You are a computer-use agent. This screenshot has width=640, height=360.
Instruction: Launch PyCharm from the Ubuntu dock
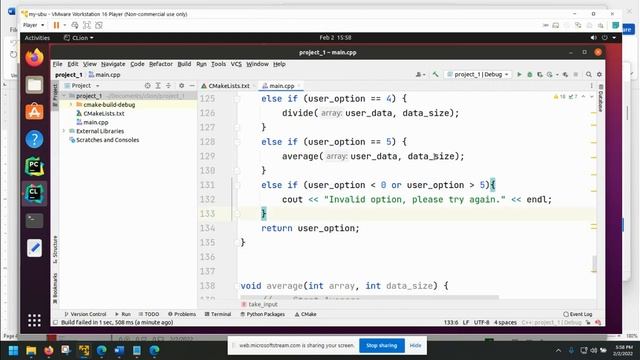coord(34,167)
